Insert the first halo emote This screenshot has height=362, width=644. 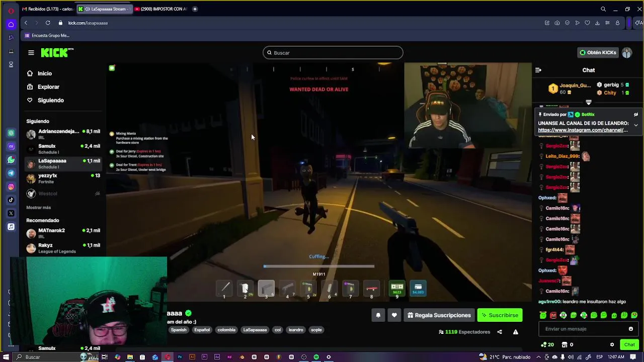(543, 315)
